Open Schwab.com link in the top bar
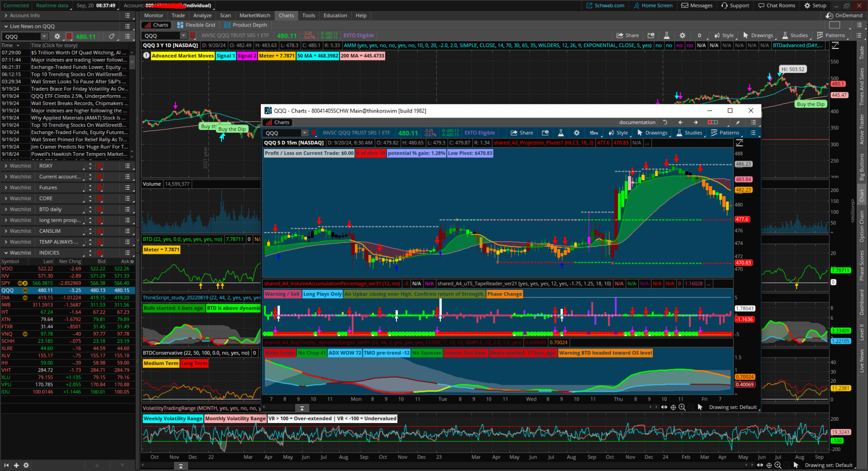 click(x=605, y=5)
